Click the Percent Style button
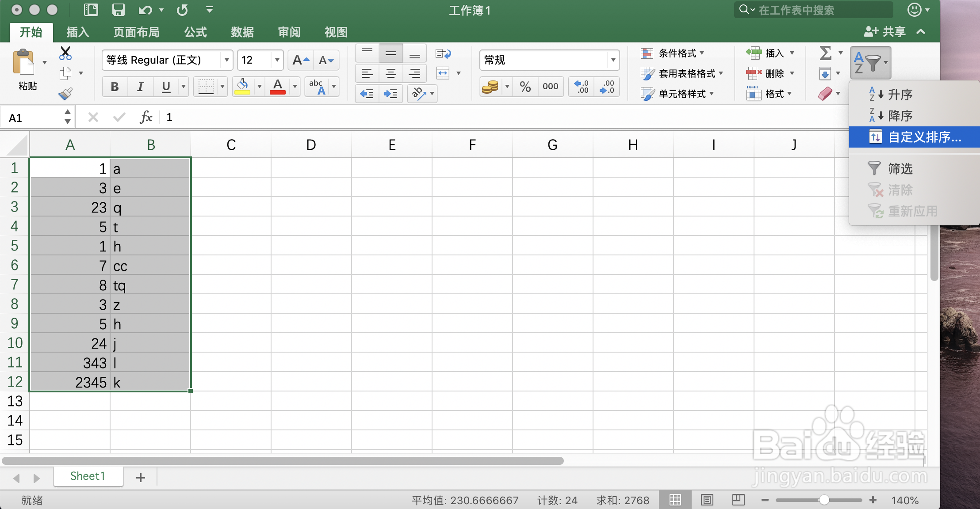The height and width of the screenshot is (509, 980). click(x=525, y=87)
